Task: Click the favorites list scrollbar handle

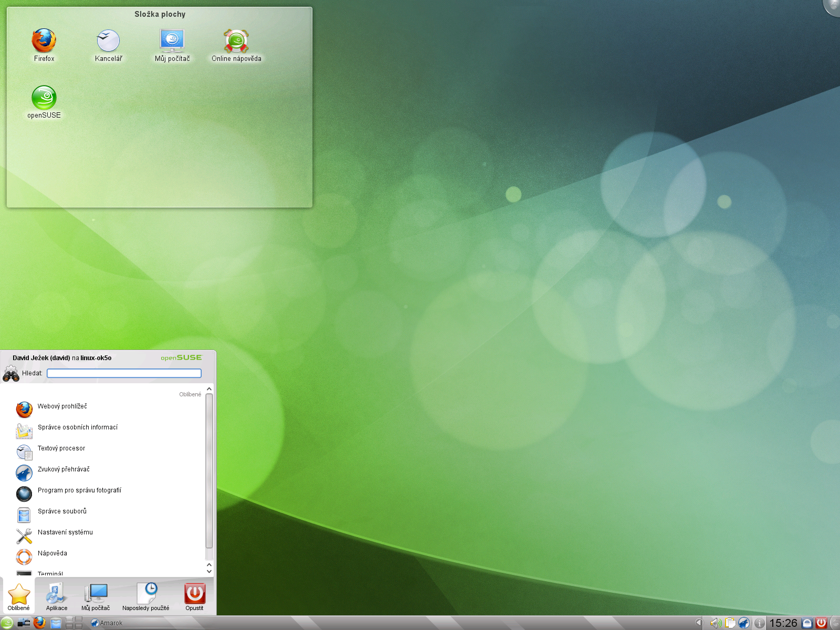Action: [209, 471]
